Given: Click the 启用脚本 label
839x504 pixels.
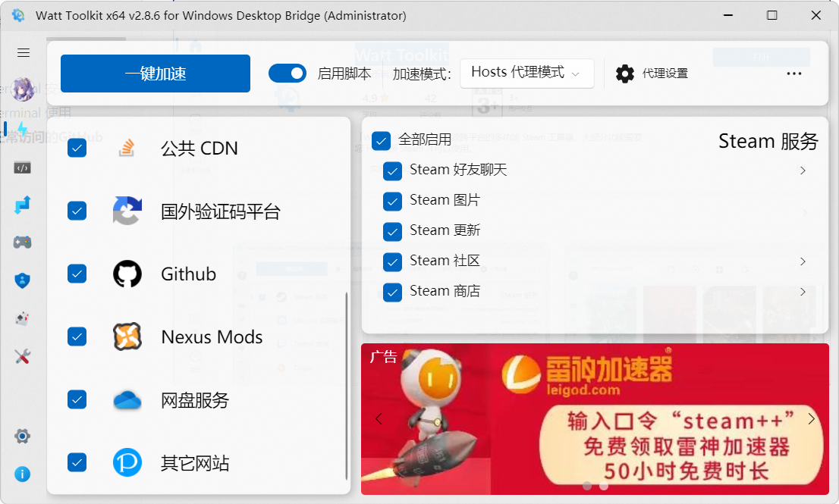Looking at the screenshot, I should tap(344, 74).
